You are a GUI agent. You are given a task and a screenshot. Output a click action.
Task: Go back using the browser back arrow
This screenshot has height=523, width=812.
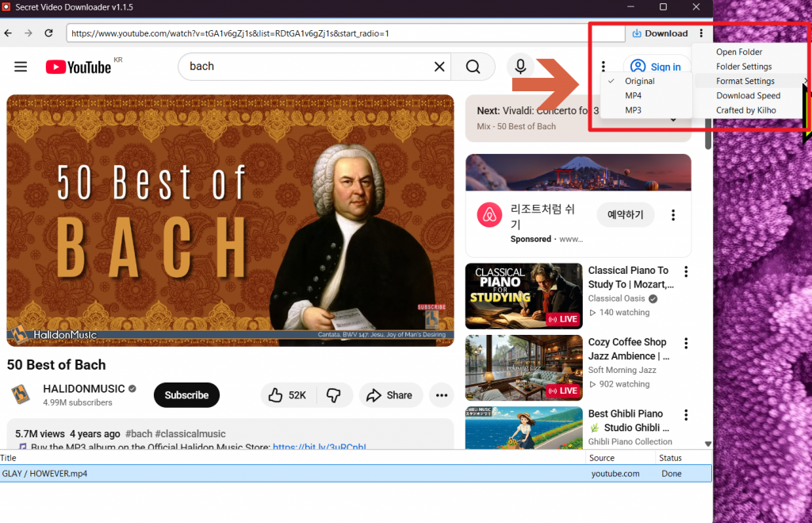tap(8, 33)
